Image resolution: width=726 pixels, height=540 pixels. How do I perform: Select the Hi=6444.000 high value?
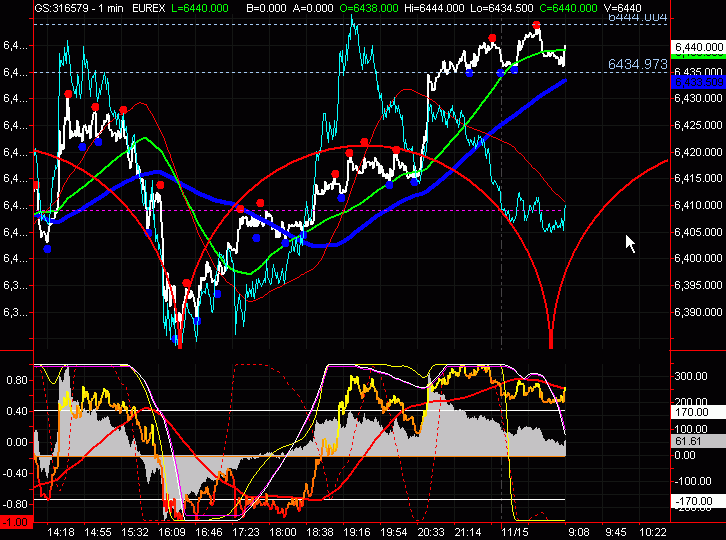434,8
